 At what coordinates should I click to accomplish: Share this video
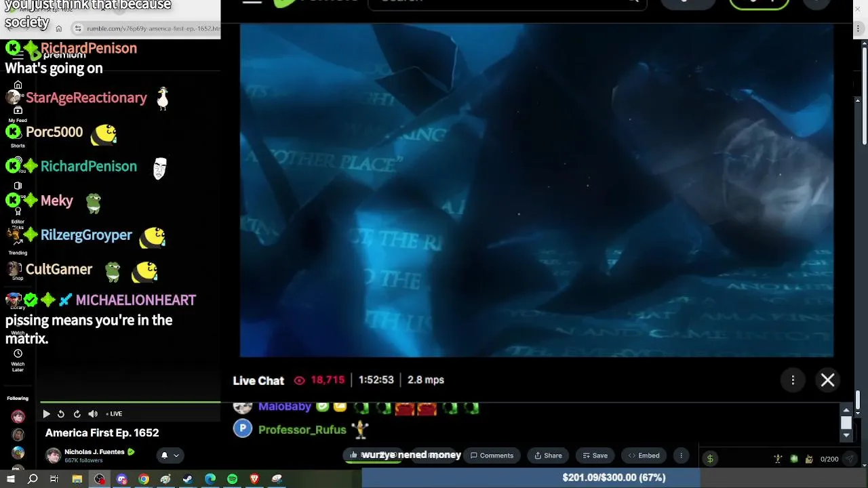[547, 455]
